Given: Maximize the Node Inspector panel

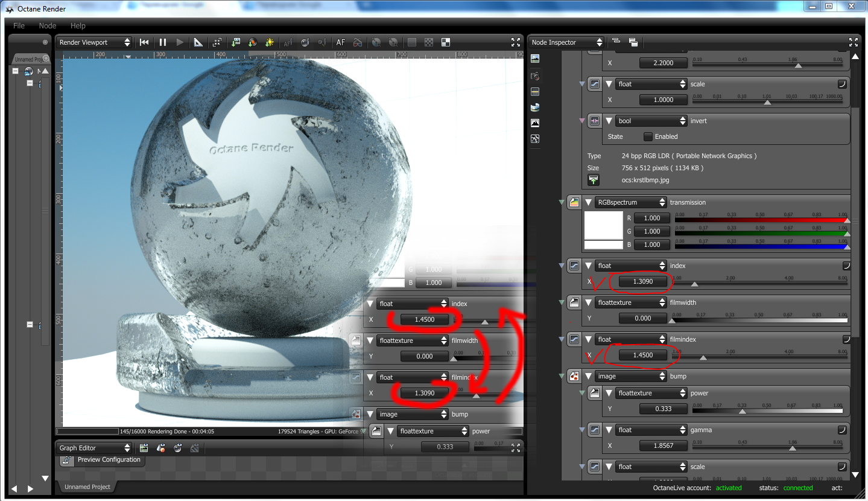Looking at the screenshot, I should (854, 42).
